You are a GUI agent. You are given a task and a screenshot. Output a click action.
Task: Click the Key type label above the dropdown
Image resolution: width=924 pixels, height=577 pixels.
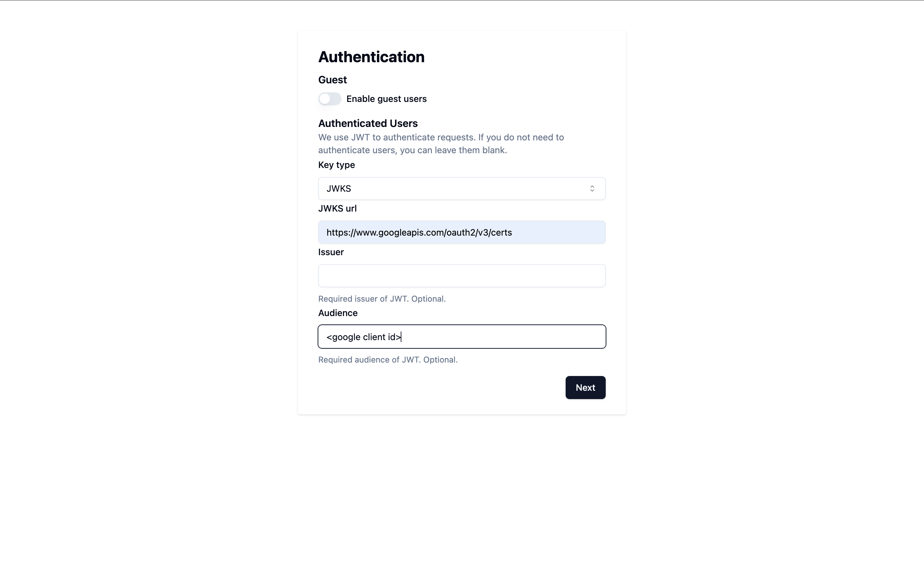pos(336,164)
